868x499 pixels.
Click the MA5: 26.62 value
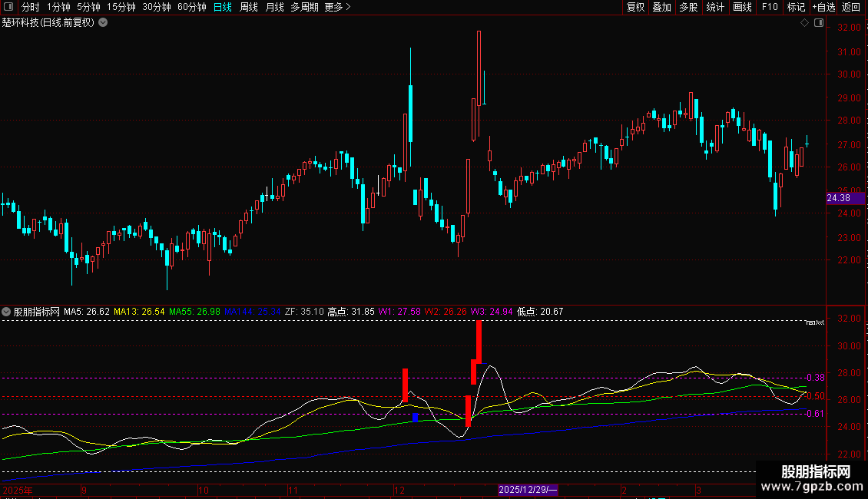pyautogui.click(x=86, y=312)
